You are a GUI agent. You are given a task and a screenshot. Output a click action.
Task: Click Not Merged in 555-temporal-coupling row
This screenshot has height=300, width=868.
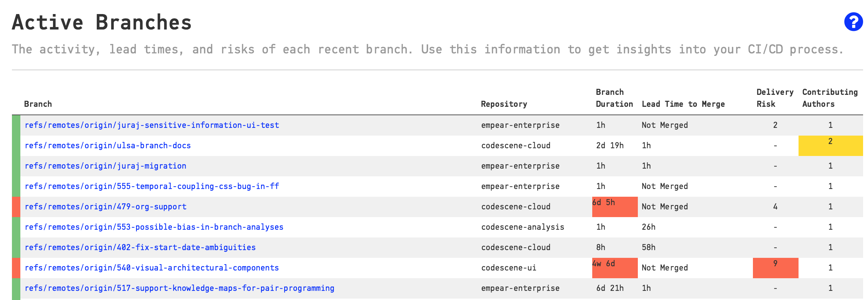point(665,186)
